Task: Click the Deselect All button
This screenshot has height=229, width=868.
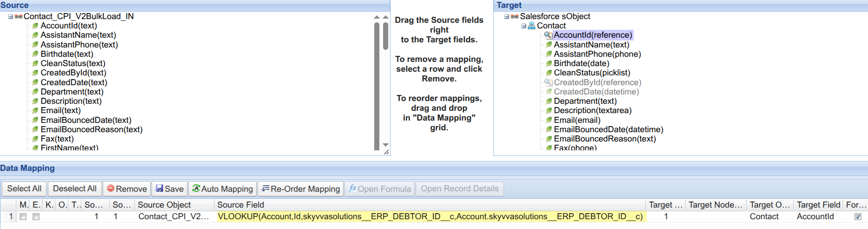Action: coord(75,189)
